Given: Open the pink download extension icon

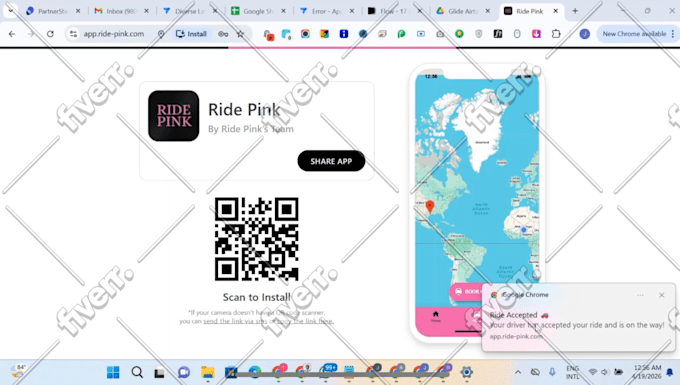Looking at the screenshot, I should click(536, 34).
